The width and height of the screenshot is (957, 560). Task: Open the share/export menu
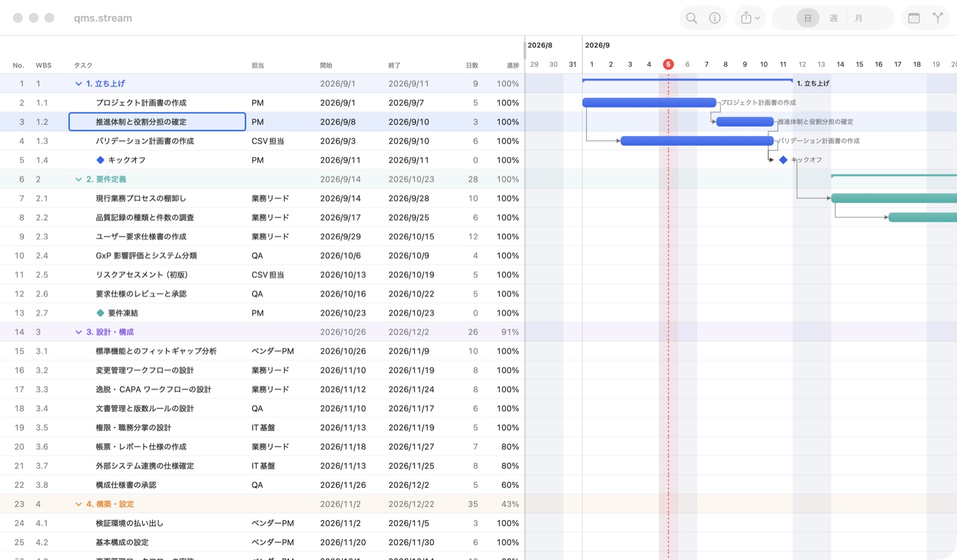pos(750,18)
